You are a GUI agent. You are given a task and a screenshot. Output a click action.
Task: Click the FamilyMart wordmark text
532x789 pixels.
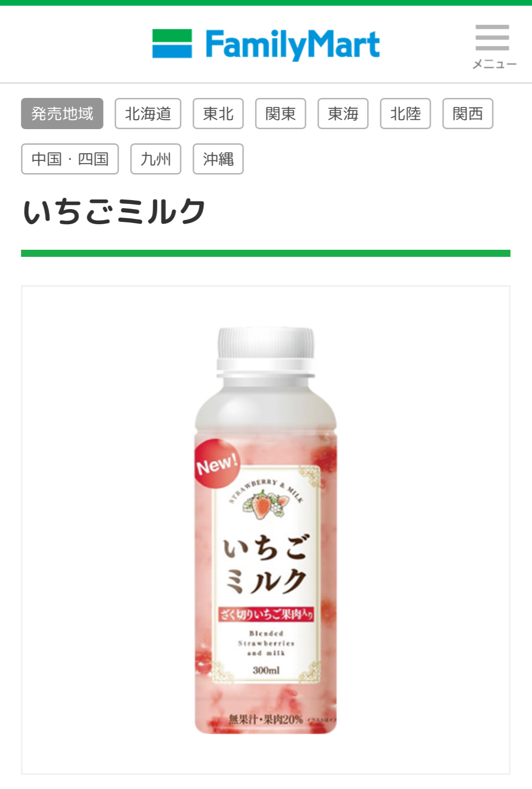(292, 45)
